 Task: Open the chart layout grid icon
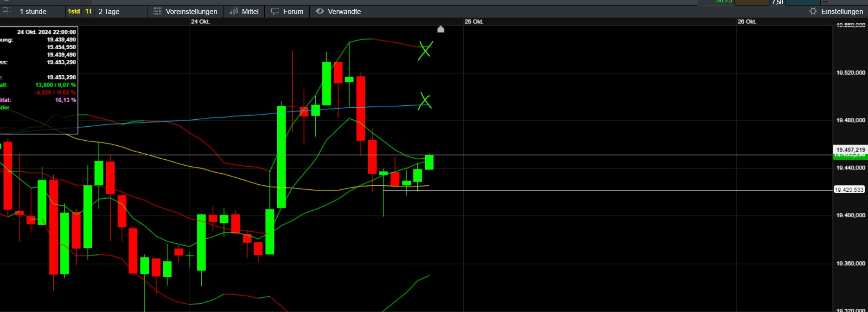point(7,11)
